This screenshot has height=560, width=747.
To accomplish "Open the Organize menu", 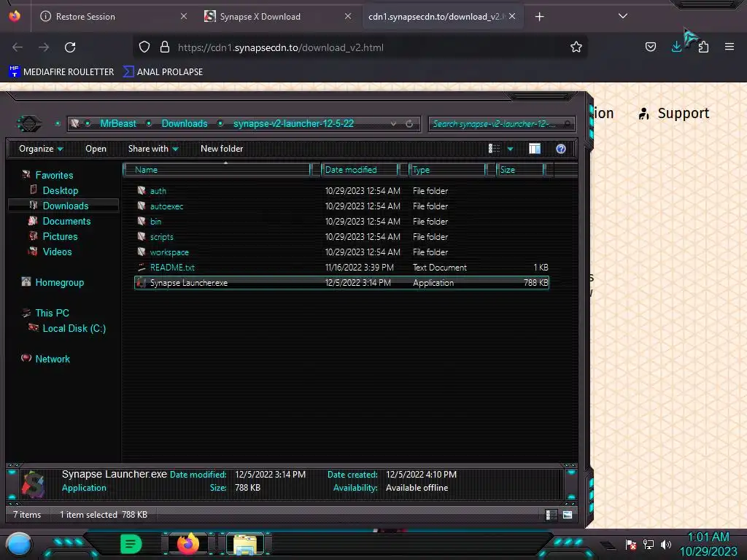I will (x=41, y=149).
